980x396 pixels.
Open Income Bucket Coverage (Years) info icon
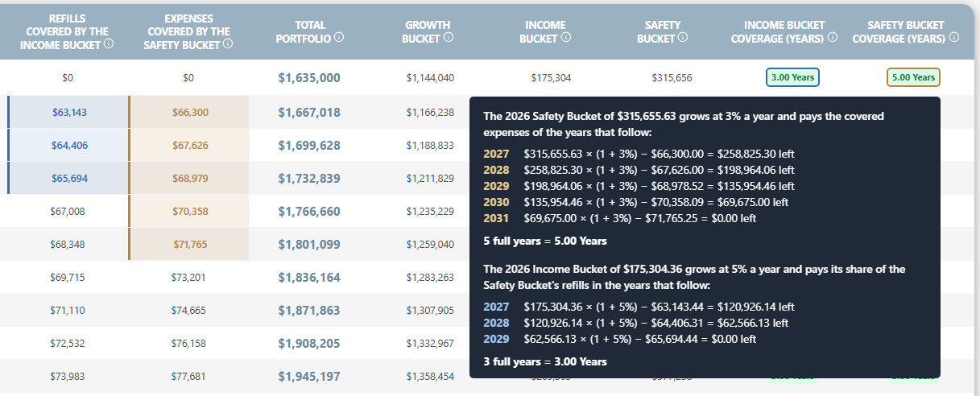coord(833,38)
